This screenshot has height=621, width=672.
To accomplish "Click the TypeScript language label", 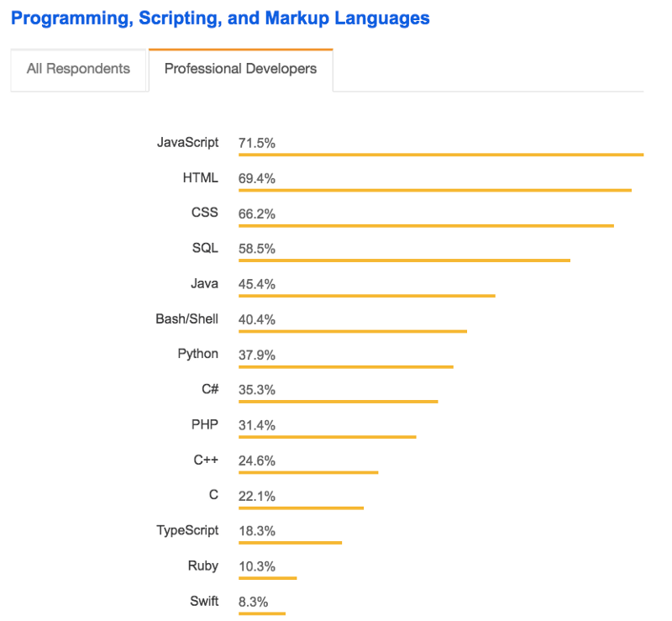I will pos(187,530).
